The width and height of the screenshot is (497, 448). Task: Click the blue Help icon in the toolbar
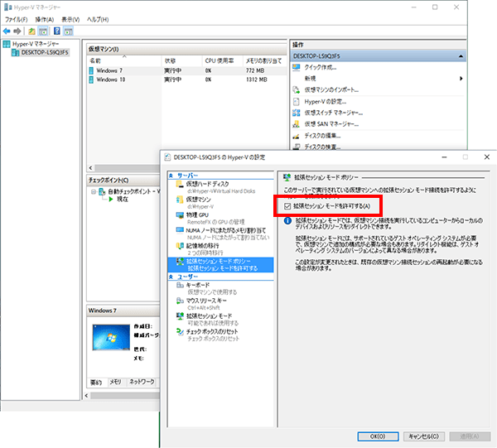pos(57,31)
